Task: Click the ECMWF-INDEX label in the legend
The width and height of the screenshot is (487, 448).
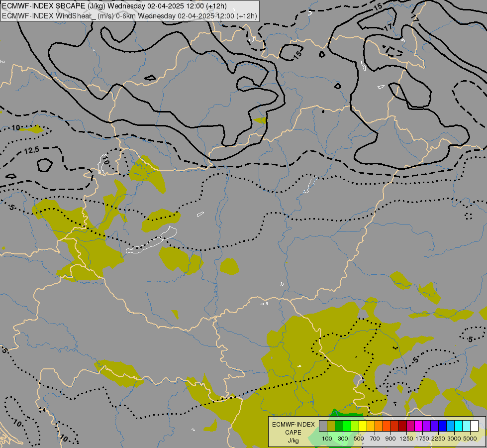Action: point(293,425)
